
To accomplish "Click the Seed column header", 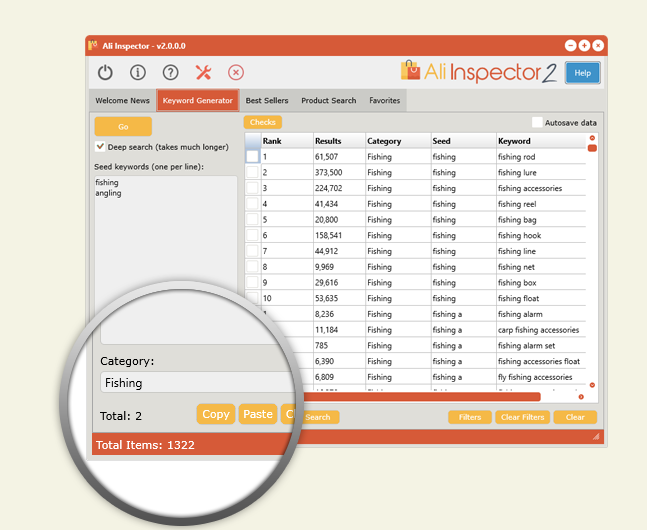I will 463,141.
